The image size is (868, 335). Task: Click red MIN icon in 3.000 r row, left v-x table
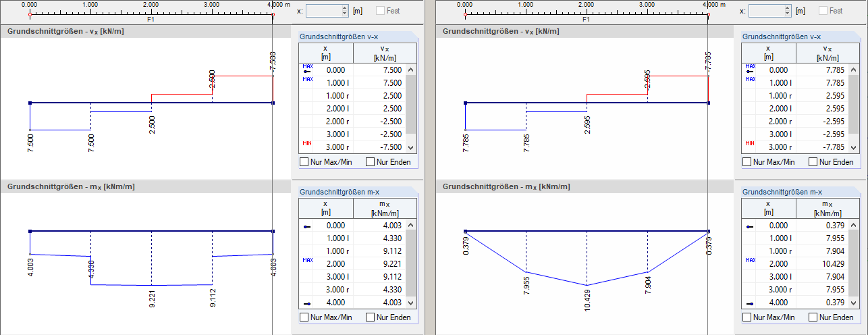pos(307,143)
